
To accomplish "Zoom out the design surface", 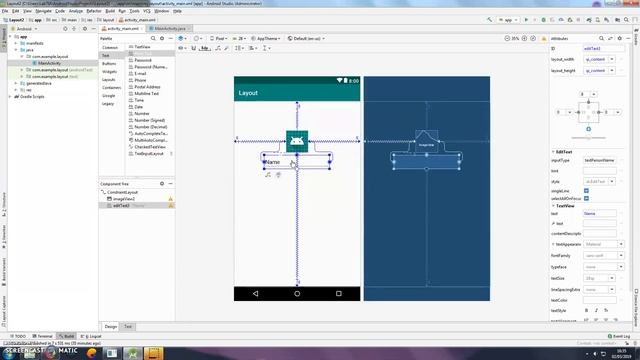I will (507, 38).
